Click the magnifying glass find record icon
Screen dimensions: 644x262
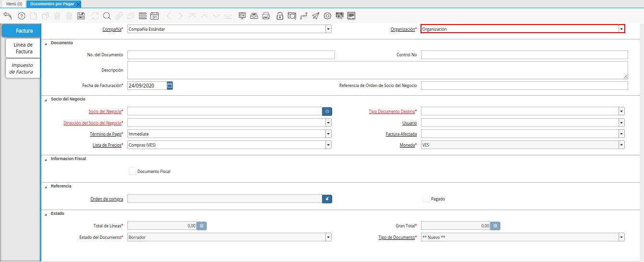coord(107,16)
